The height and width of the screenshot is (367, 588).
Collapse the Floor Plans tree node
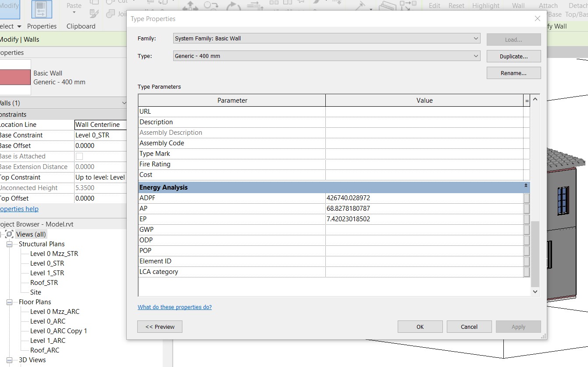tap(9, 302)
